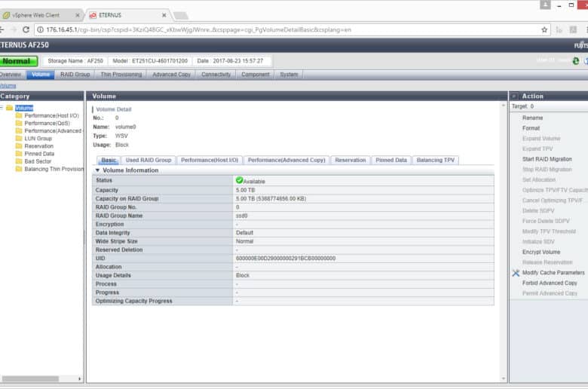Select the Basic detail tab
This screenshot has width=588, height=389.
(109, 160)
